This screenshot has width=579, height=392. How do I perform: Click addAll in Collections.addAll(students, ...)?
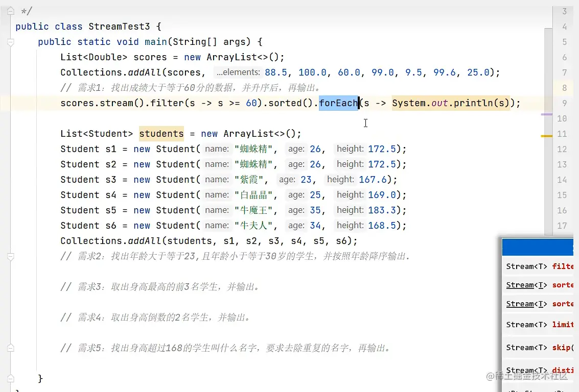[x=145, y=241]
